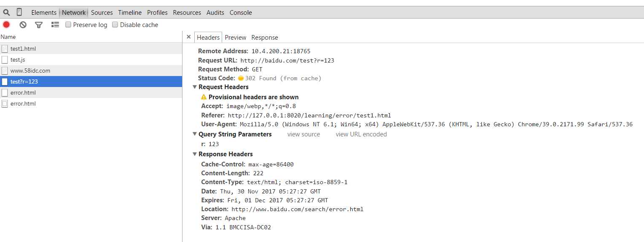
Task: Collapse the Response Headers section
Action: pyautogui.click(x=195, y=154)
